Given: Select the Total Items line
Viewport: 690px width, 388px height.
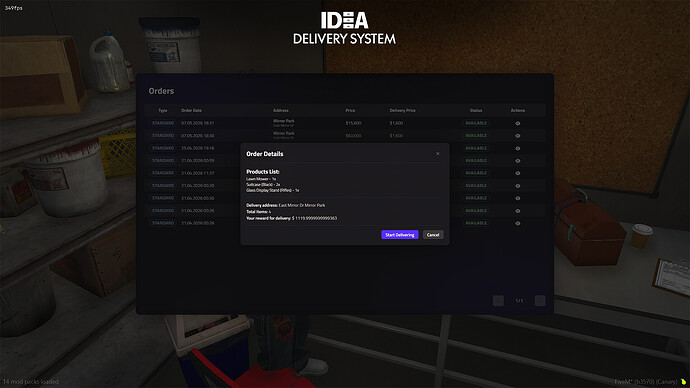Looking at the screenshot, I should pyautogui.click(x=258, y=212).
